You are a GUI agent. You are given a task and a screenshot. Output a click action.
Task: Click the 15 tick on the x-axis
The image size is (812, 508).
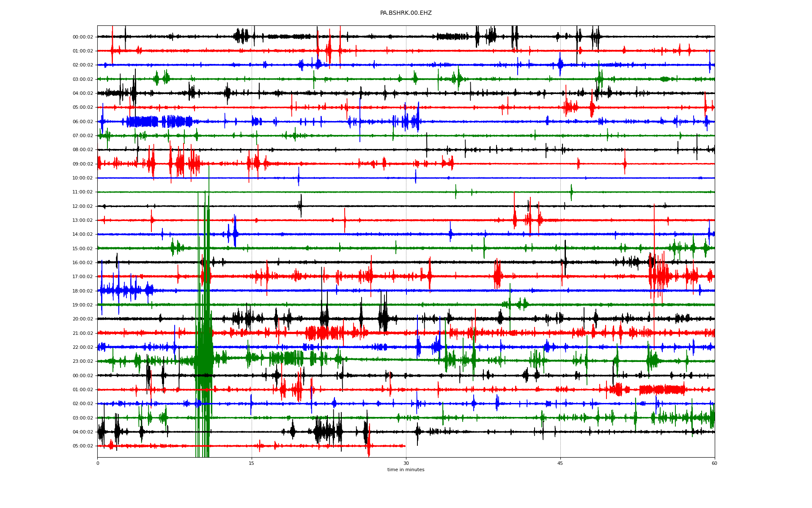(252, 463)
